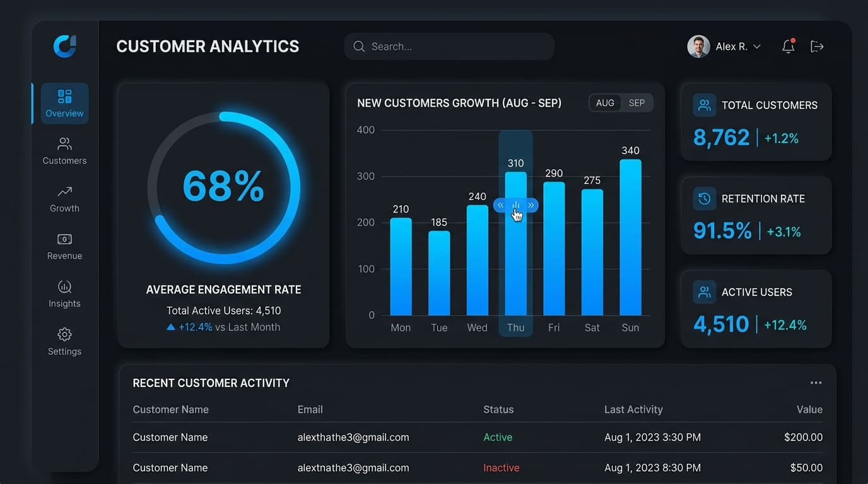Click the magnifier icon in search bar
This screenshot has height=484, width=868.
pyautogui.click(x=359, y=46)
